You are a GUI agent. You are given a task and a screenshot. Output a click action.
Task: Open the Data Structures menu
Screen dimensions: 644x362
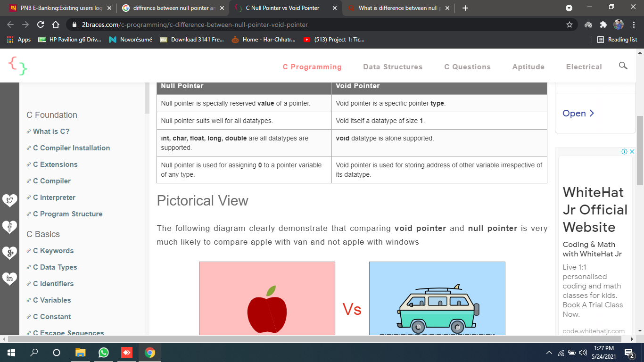pyautogui.click(x=393, y=67)
